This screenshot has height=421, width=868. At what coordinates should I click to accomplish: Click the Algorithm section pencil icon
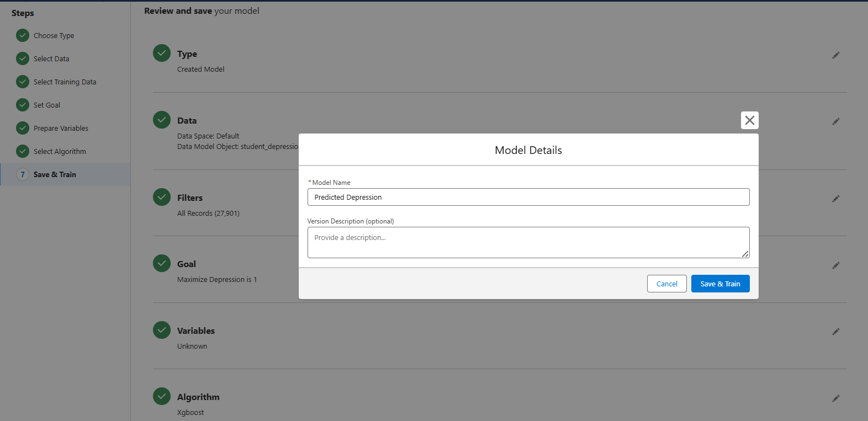(x=835, y=398)
